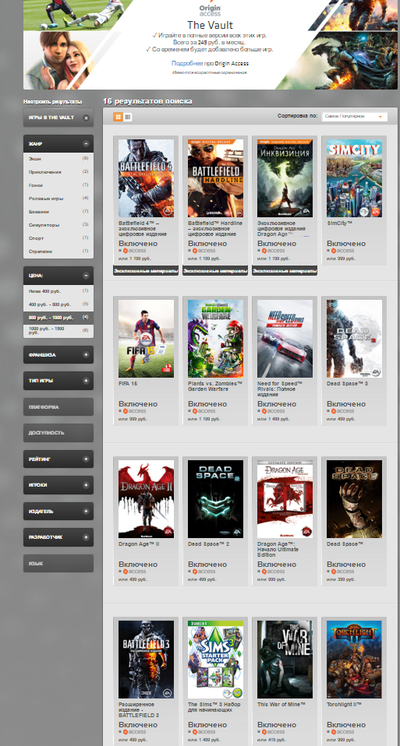Screen dimensions: 400x746
Task: Filter by genre Приключения
Action: pyautogui.click(x=58, y=172)
